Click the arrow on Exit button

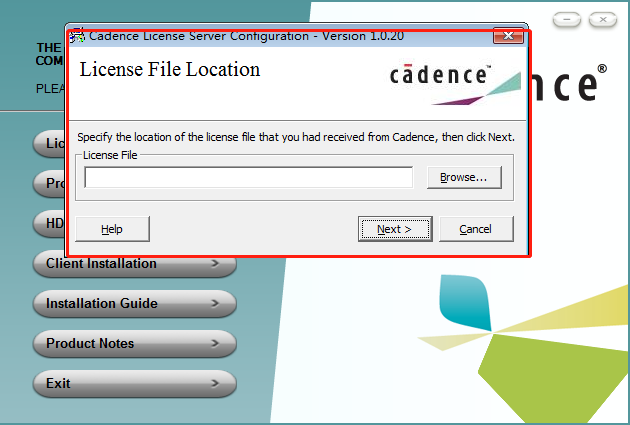point(215,383)
